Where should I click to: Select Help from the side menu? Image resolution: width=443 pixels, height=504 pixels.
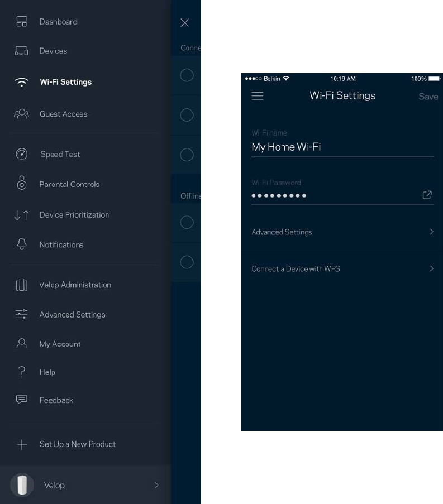(x=47, y=372)
